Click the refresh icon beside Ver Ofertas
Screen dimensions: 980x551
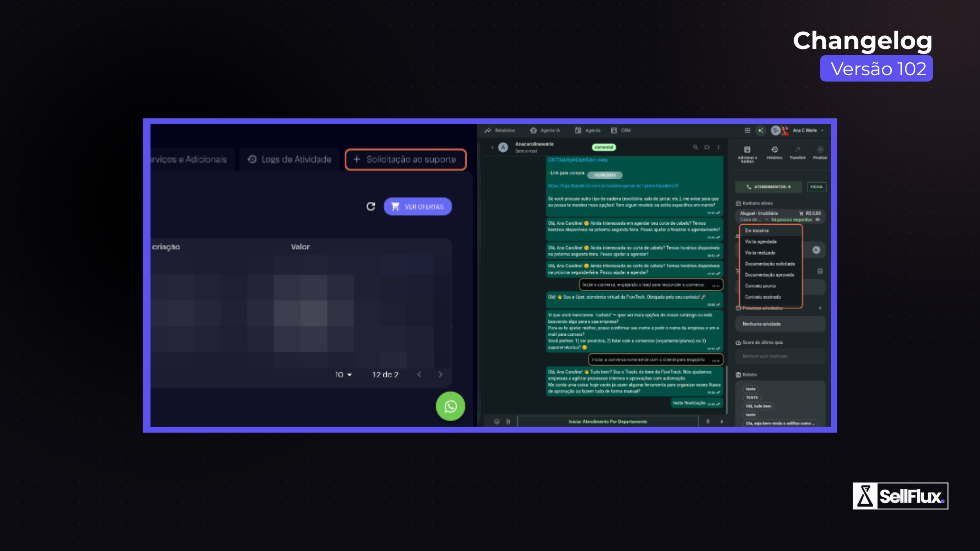(x=371, y=206)
